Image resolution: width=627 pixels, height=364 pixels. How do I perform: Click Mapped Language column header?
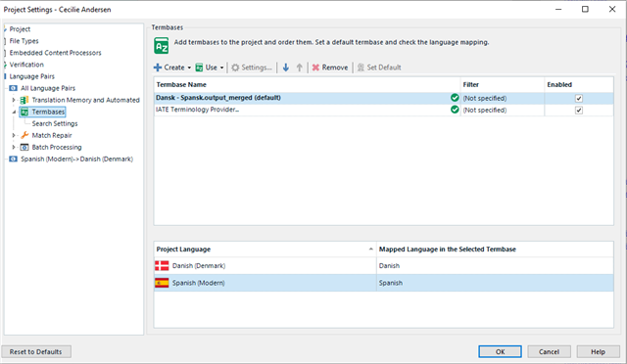[x=495, y=250]
